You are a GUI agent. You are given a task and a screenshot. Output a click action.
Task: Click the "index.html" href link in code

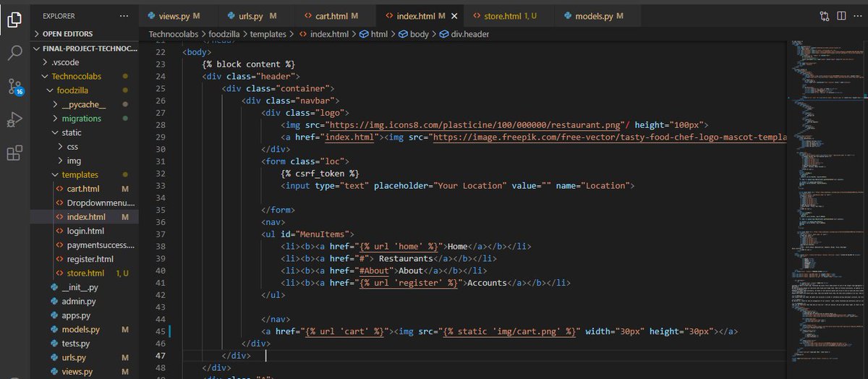pos(349,137)
